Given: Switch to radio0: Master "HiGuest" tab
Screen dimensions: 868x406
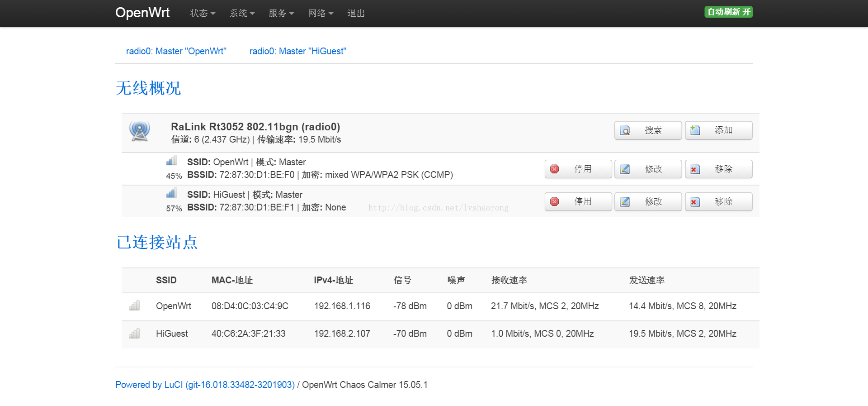Looking at the screenshot, I should 298,51.
